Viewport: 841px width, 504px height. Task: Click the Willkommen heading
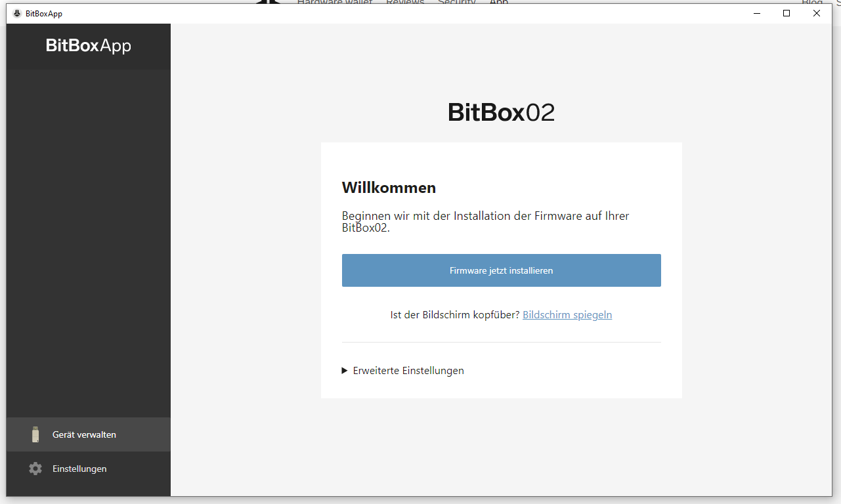[x=389, y=188]
